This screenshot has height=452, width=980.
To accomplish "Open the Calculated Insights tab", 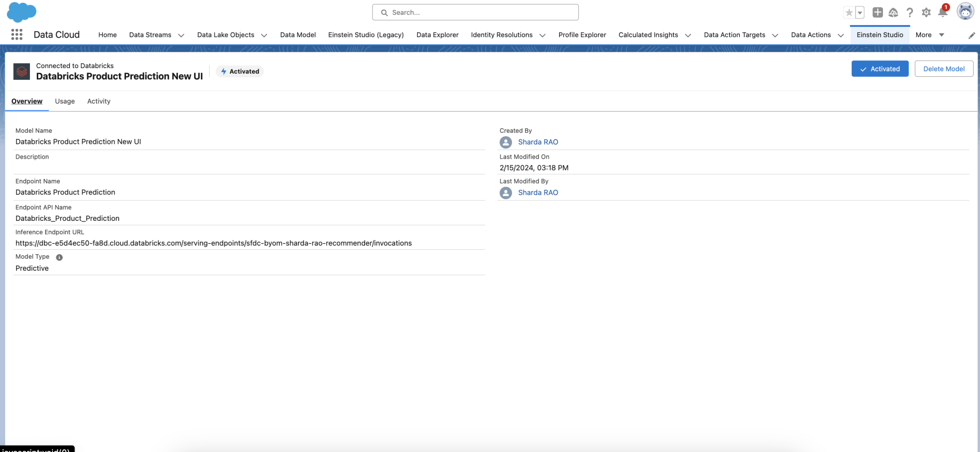I will (648, 35).
